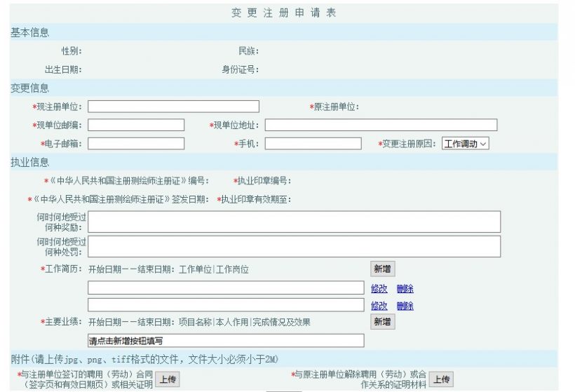This screenshot has height=392, width=575.
Task: Click the 执业信息 section header
Action: 29,162
